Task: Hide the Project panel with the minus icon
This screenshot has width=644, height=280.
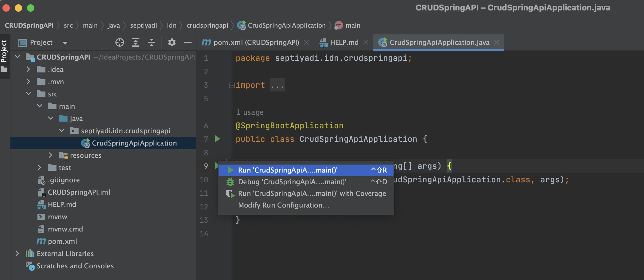Action: pos(188,42)
